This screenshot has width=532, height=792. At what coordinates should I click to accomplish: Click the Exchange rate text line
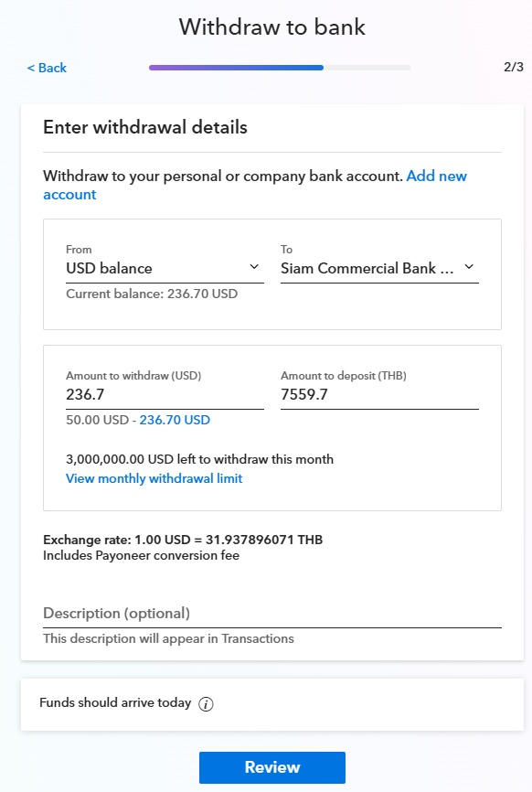183,540
